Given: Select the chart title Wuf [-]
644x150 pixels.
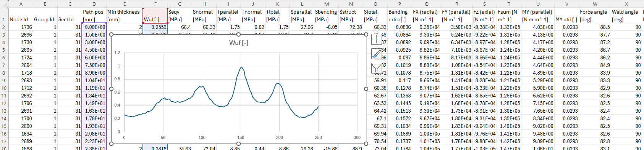Looking at the screenshot, I should (x=238, y=43).
